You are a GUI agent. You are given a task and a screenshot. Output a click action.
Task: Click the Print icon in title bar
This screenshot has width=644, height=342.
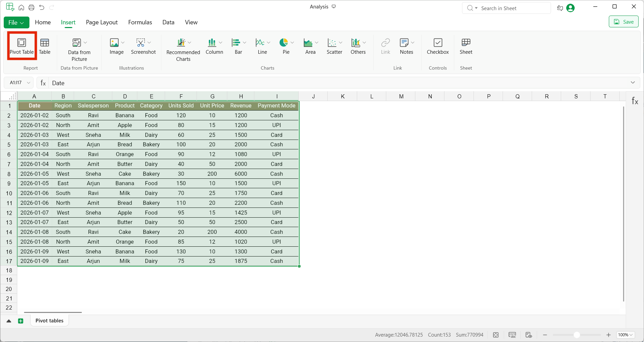click(31, 7)
